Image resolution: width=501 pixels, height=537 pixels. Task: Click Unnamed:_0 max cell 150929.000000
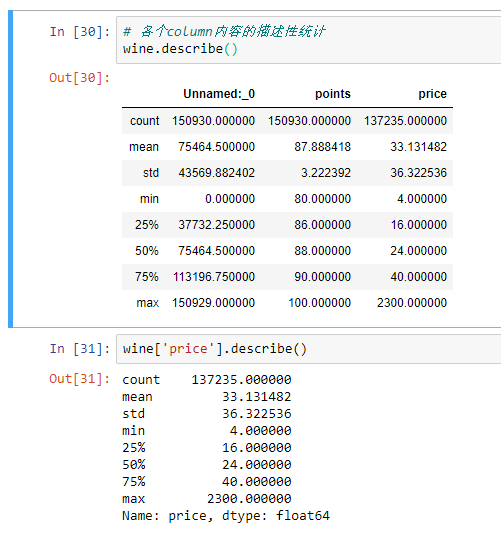point(213,303)
